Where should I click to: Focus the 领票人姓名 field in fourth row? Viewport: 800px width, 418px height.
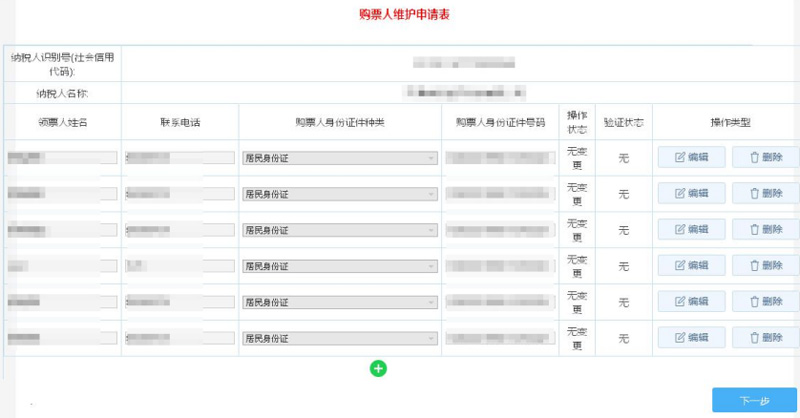point(62,266)
